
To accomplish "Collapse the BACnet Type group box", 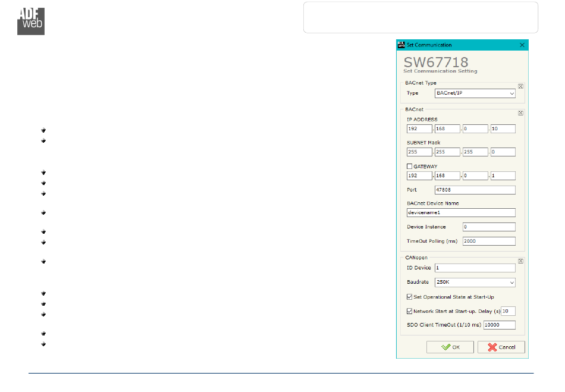I will (x=520, y=86).
